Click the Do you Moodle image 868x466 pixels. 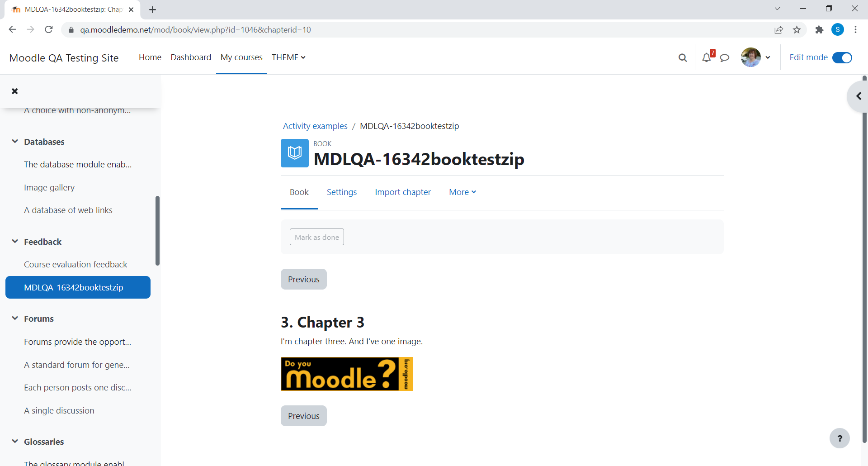pos(347,374)
